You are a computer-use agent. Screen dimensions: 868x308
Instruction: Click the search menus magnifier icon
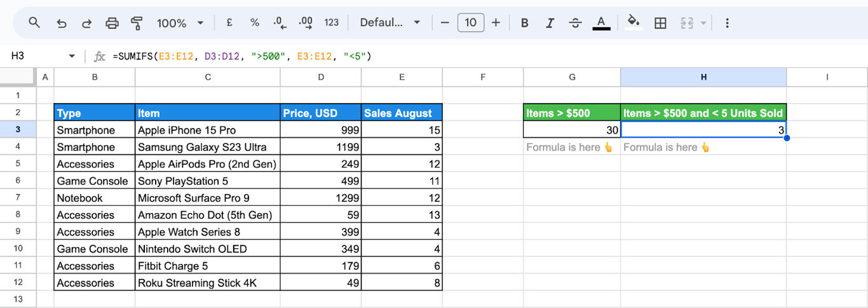pyautogui.click(x=34, y=23)
